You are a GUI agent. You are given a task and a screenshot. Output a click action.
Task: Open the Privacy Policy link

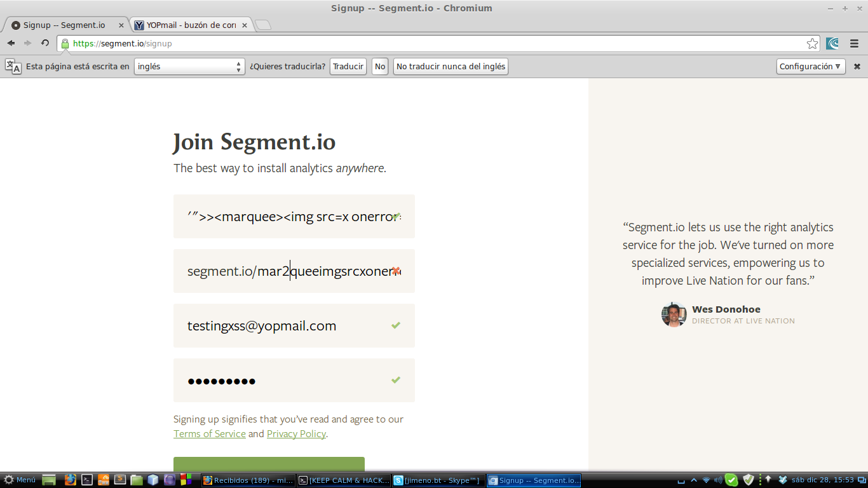point(296,434)
